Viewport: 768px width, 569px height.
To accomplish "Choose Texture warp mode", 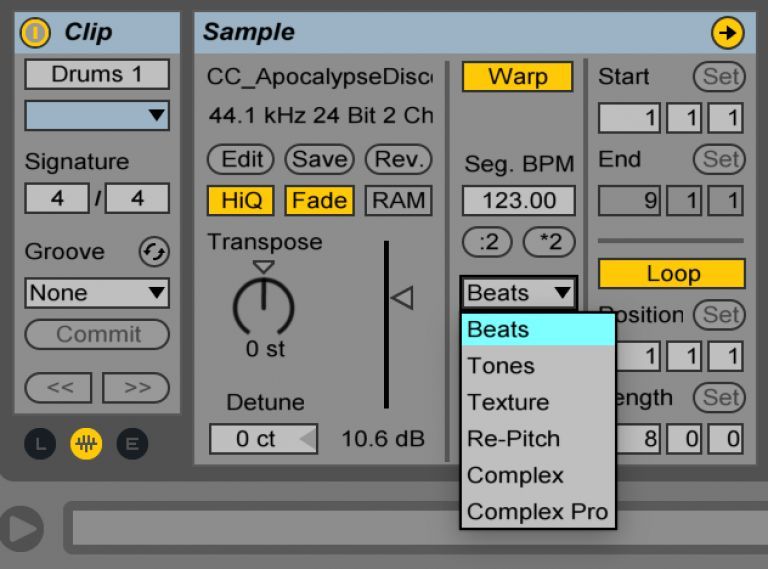I will click(538, 402).
